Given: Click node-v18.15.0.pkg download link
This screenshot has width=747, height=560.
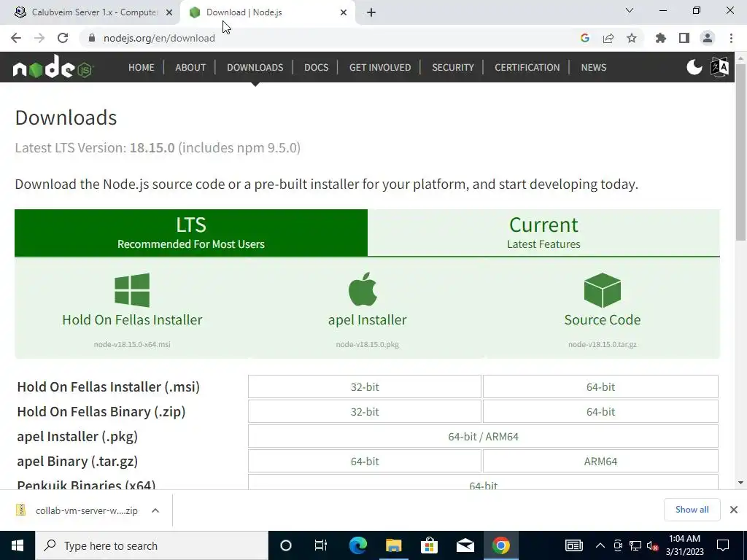Looking at the screenshot, I should (368, 344).
